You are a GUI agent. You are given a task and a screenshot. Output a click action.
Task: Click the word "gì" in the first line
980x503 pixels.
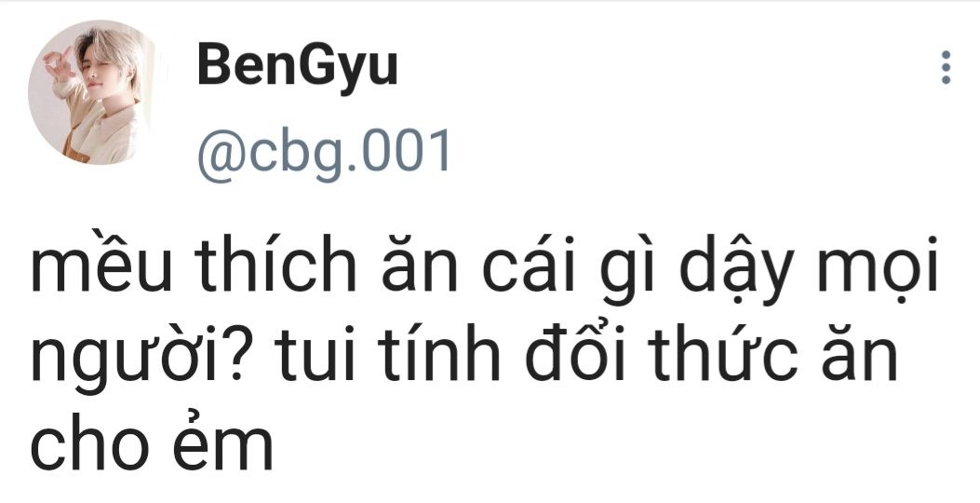coord(626,270)
